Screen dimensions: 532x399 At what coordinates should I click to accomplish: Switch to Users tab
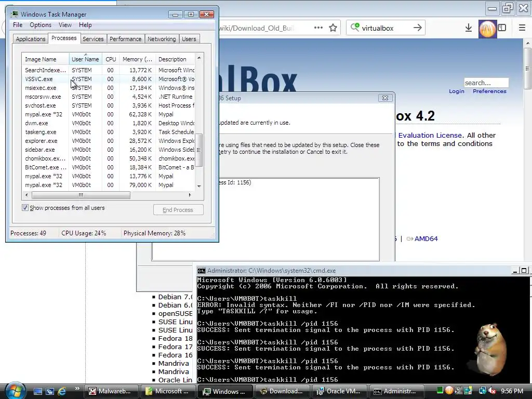point(189,39)
